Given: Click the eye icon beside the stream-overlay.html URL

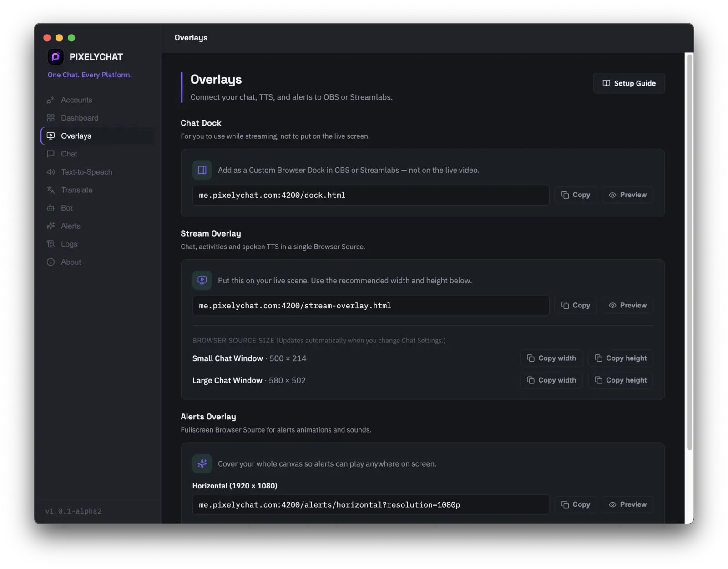Looking at the screenshot, I should (612, 306).
